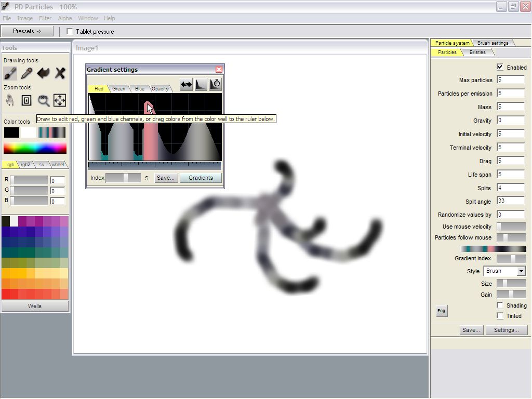The height and width of the screenshot is (399, 532).
Task: Click the Gradient index slider
Action: [511, 259]
